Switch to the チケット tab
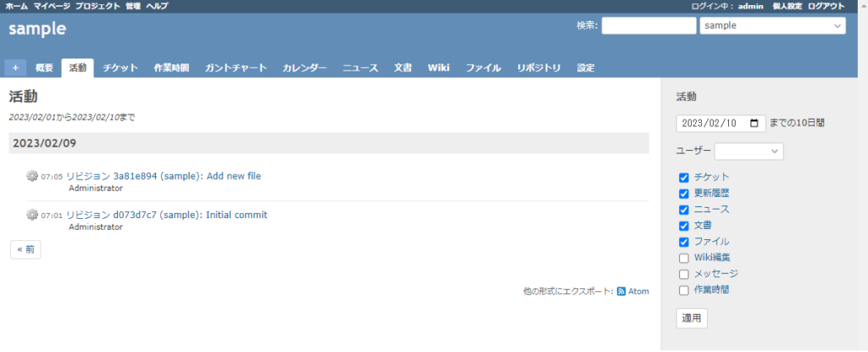Screen dimensions: 868x352 120,68
